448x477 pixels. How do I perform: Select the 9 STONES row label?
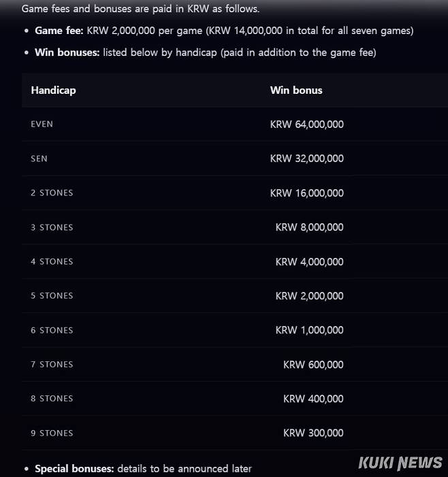(52, 433)
